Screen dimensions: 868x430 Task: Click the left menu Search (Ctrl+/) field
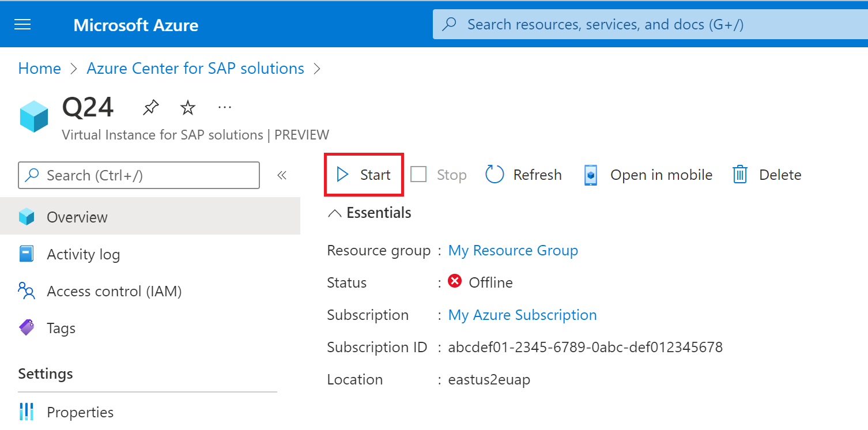(139, 175)
